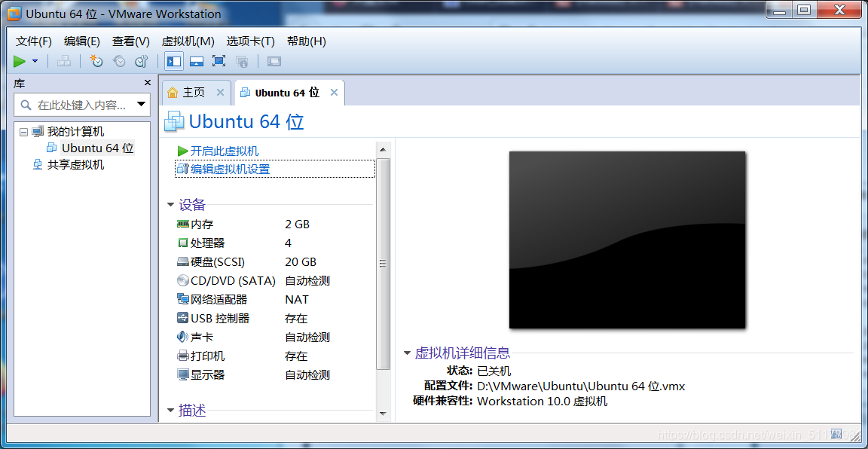Click the scroll up arrow of device list

383,150
